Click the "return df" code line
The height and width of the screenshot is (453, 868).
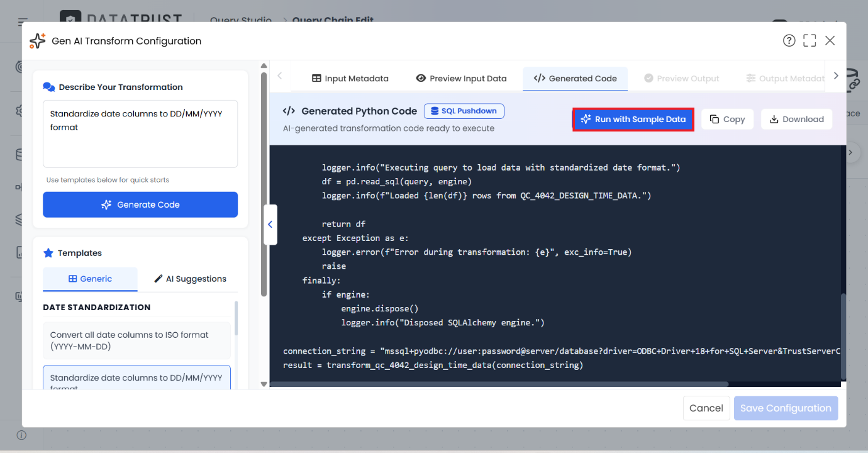(x=343, y=224)
